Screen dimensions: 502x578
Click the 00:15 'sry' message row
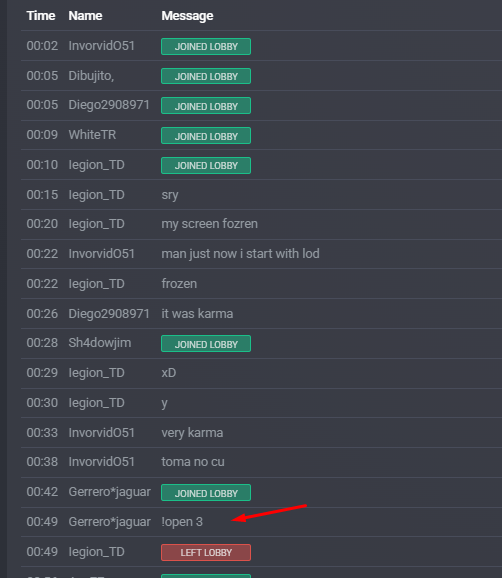tap(261, 195)
